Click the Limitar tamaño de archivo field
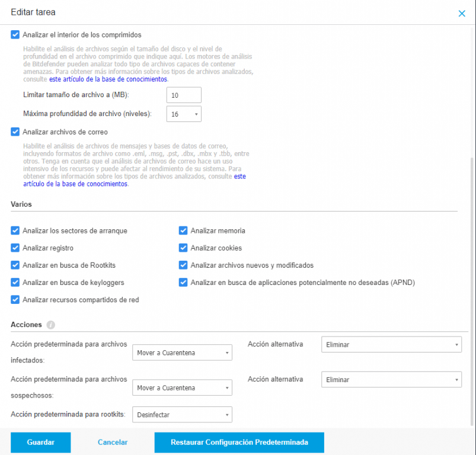 [x=184, y=95]
